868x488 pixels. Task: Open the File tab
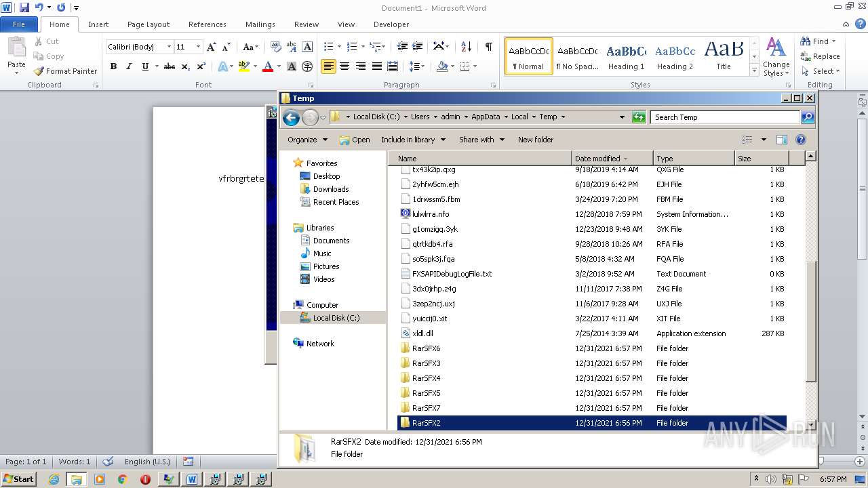tap(19, 24)
